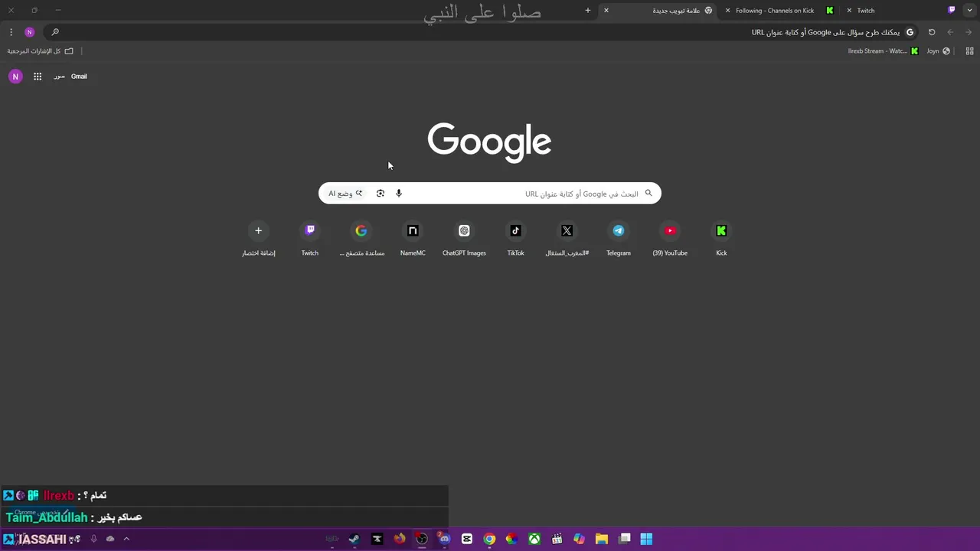This screenshot has height=551, width=980.
Task: Open the Joyn bookmark
Action: 938,51
